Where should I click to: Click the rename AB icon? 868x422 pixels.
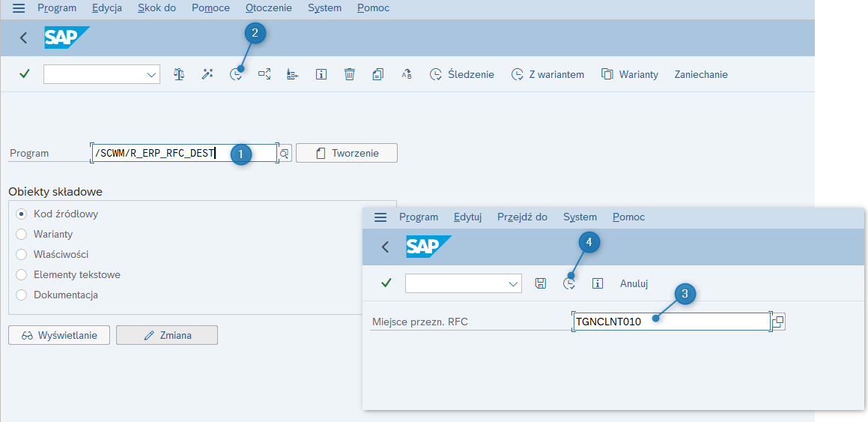407,74
